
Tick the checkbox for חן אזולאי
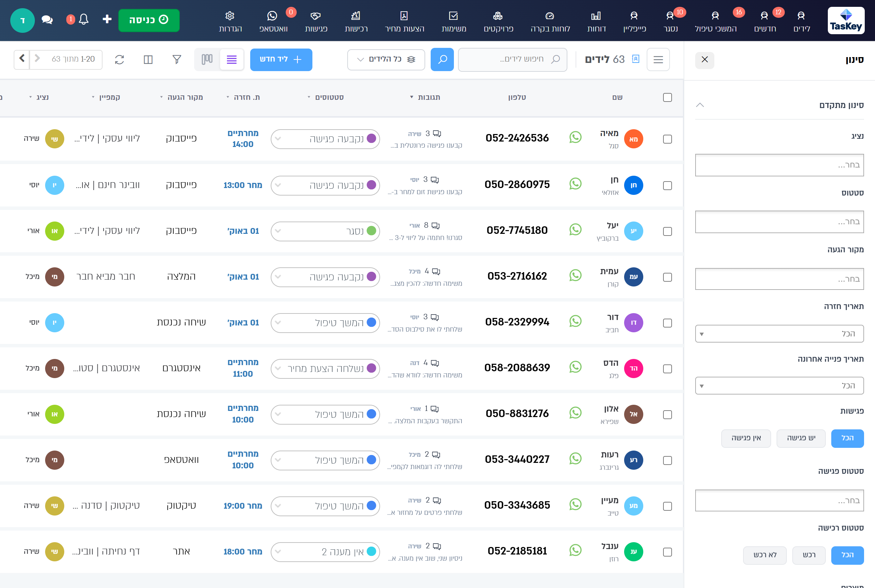(667, 186)
